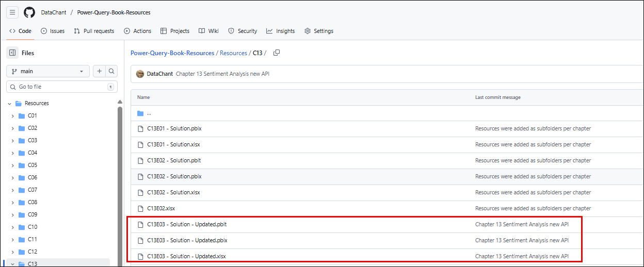This screenshot has width=644, height=267.
Task: Copy the path with the copy icon
Action: (277, 53)
